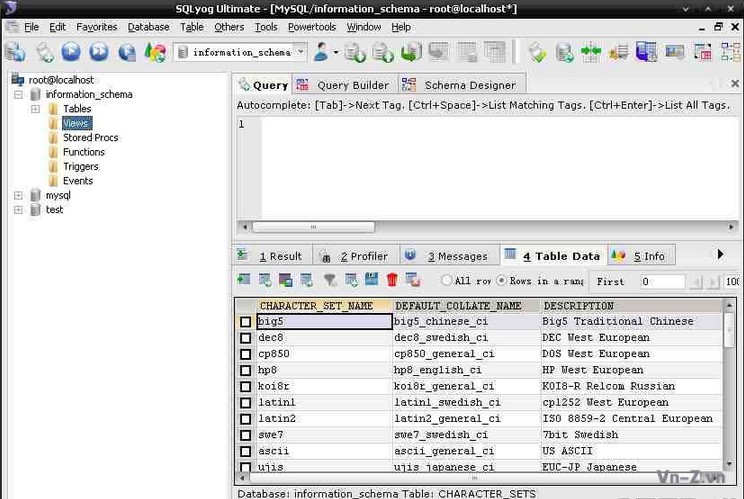The height and width of the screenshot is (499, 744).
Task: Switch to the Schema Designer tab
Action: 461,85
